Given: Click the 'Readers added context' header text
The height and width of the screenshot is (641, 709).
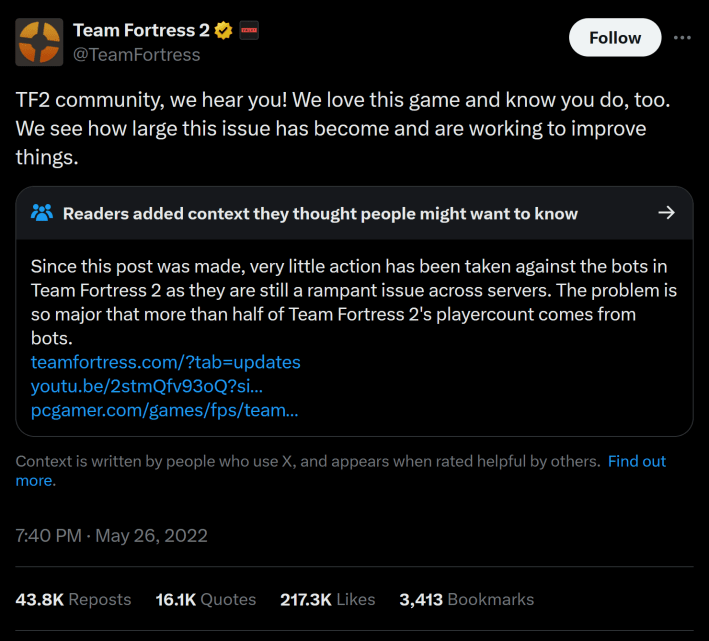Looking at the screenshot, I should (x=320, y=213).
